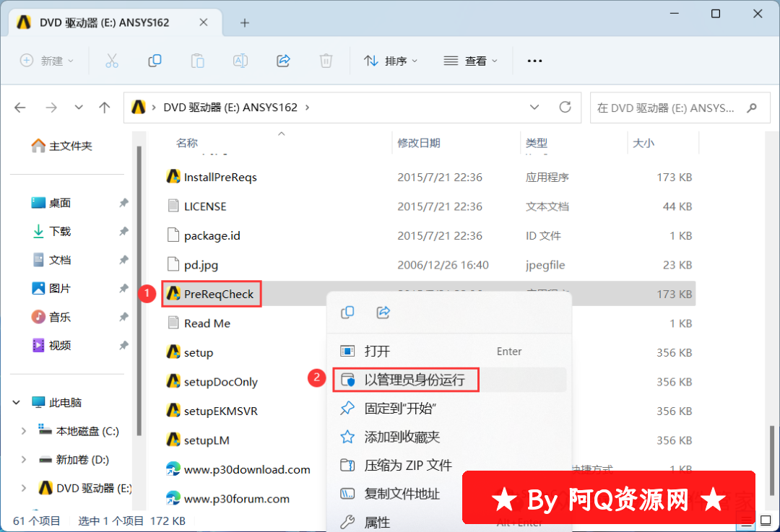Viewport: 780px width, 532px height.
Task: Open 桌面 in the sidebar
Action: coord(51,203)
